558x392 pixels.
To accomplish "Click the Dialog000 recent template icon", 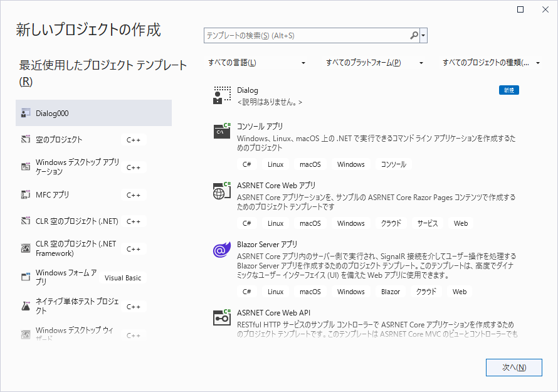I will pyautogui.click(x=26, y=114).
